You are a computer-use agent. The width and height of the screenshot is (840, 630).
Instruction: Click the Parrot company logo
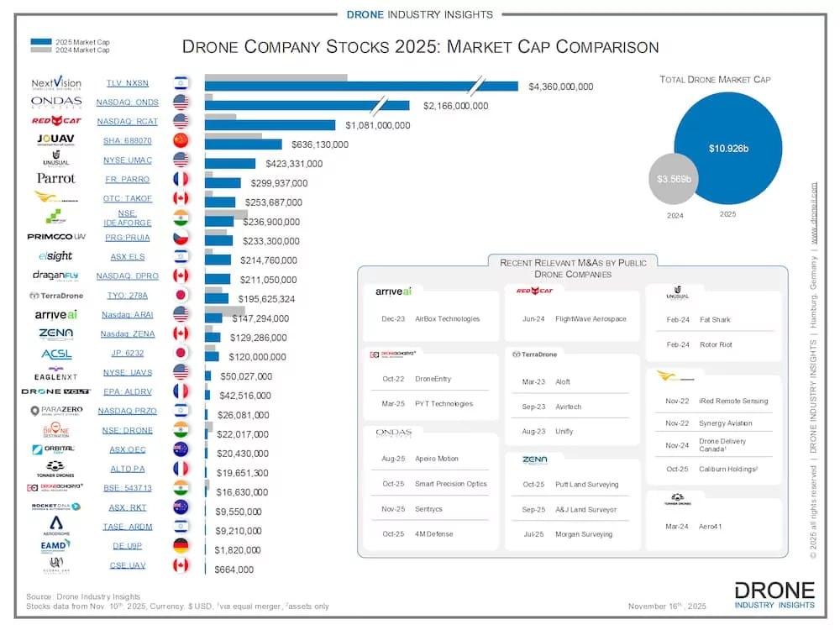point(56,179)
